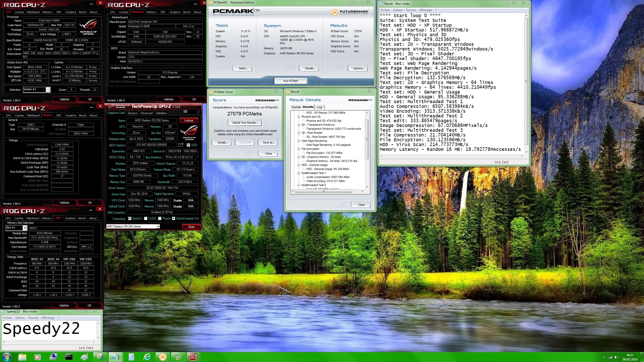Switch to ROG CPU-Z taskbar icon
644x362 pixels.
[x=193, y=357]
